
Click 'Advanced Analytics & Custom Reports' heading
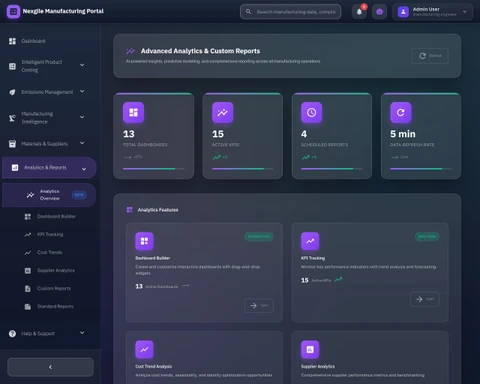200,51
